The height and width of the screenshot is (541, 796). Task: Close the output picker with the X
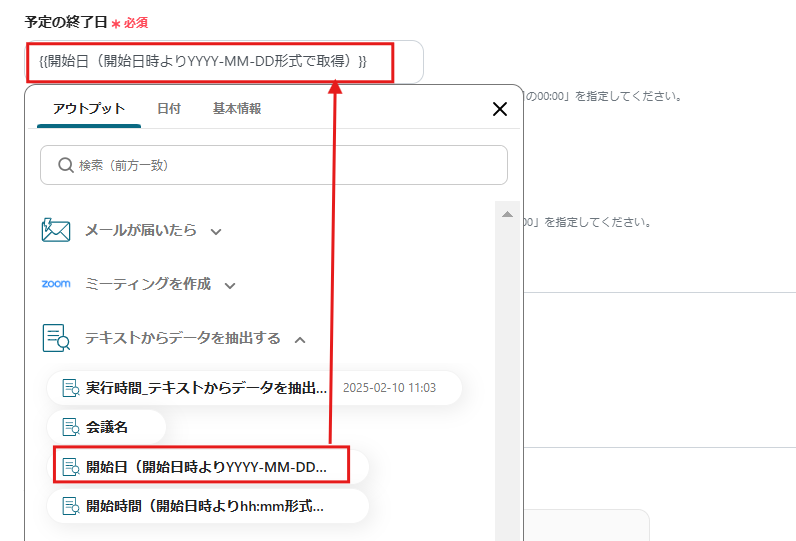500,109
